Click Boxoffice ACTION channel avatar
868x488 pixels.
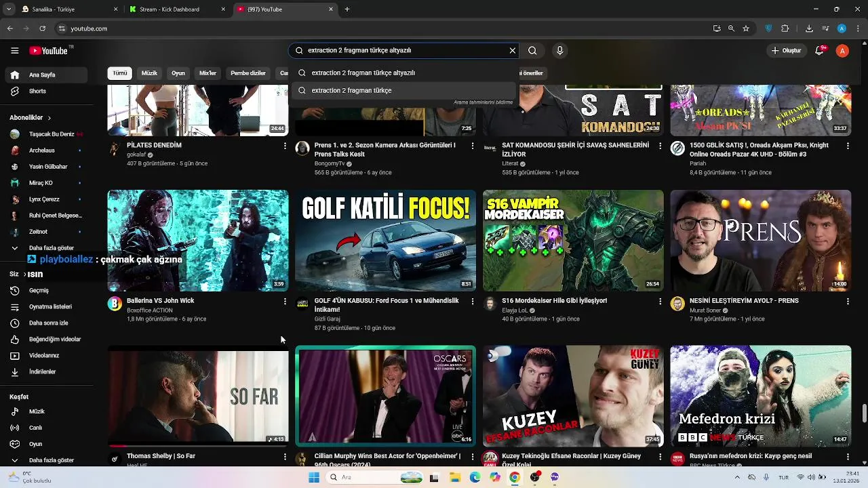pos(115,304)
